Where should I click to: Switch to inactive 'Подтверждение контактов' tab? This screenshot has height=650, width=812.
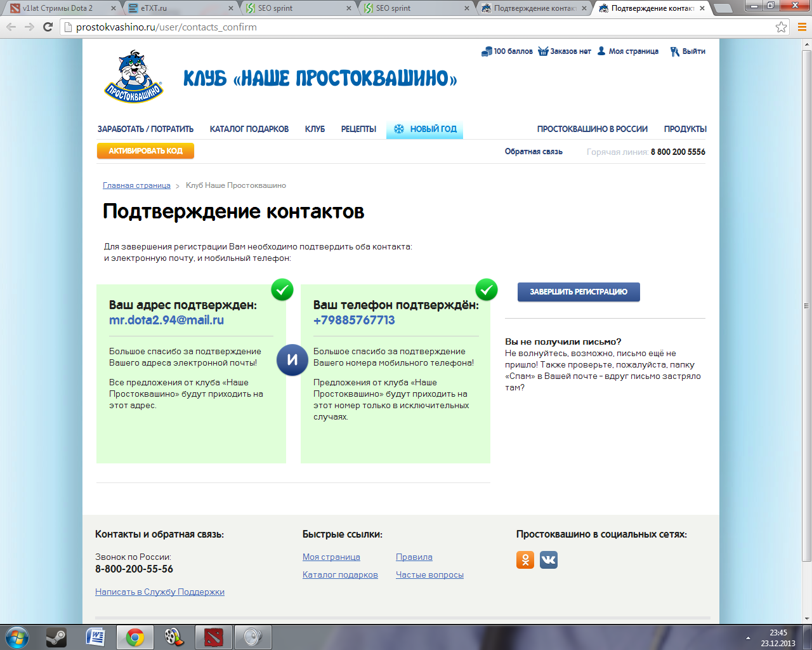point(533,8)
